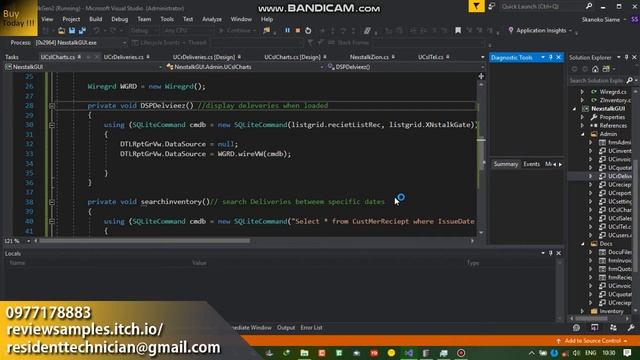
Task: Select the Properties node in Solution Explorer
Action: click(x=612, y=117)
